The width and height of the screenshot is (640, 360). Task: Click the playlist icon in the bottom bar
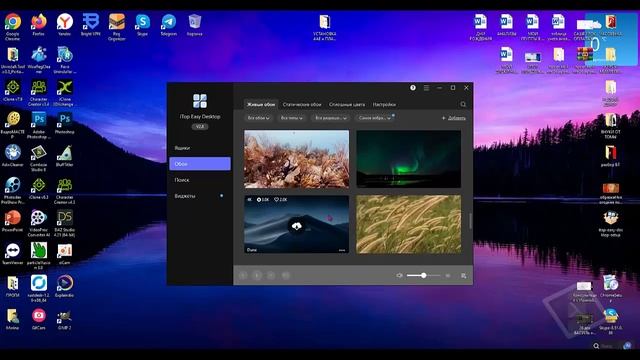click(463, 276)
